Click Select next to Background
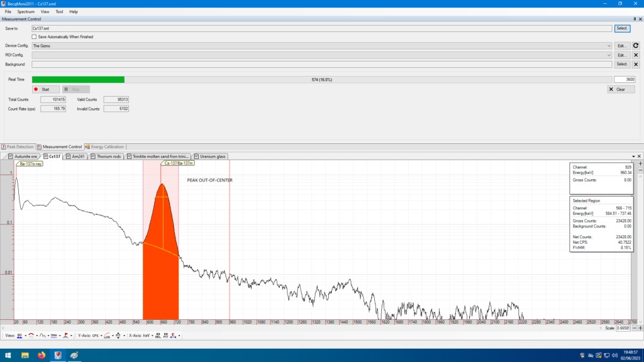 622,65
